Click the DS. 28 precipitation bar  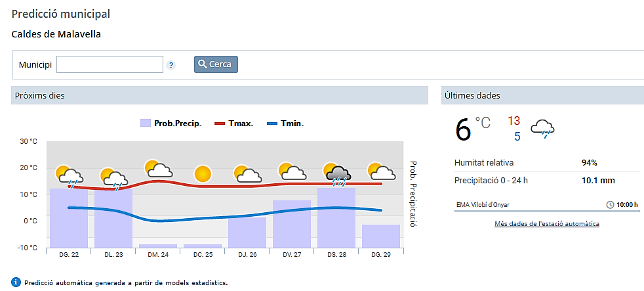tap(336, 217)
